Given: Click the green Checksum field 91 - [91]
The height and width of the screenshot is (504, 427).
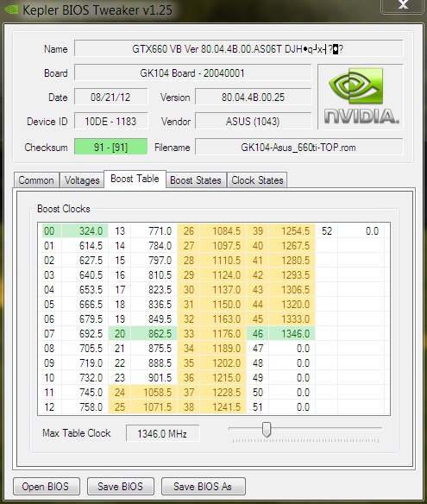Looking at the screenshot, I should tap(110, 147).
